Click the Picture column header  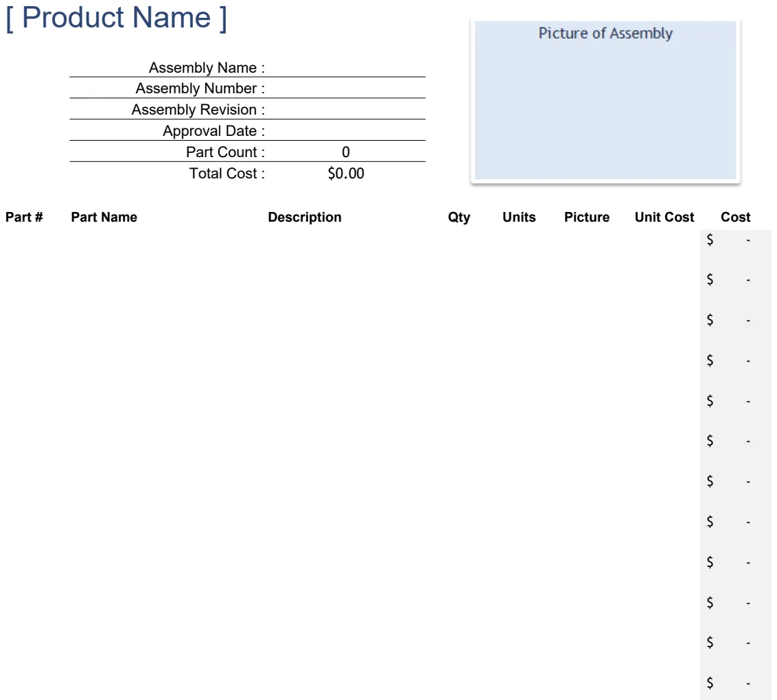(587, 217)
